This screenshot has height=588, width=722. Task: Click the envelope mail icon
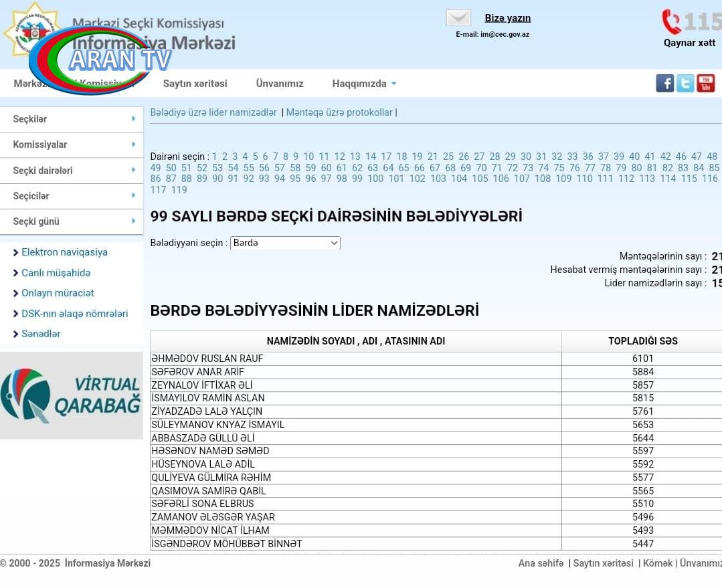pyautogui.click(x=458, y=18)
